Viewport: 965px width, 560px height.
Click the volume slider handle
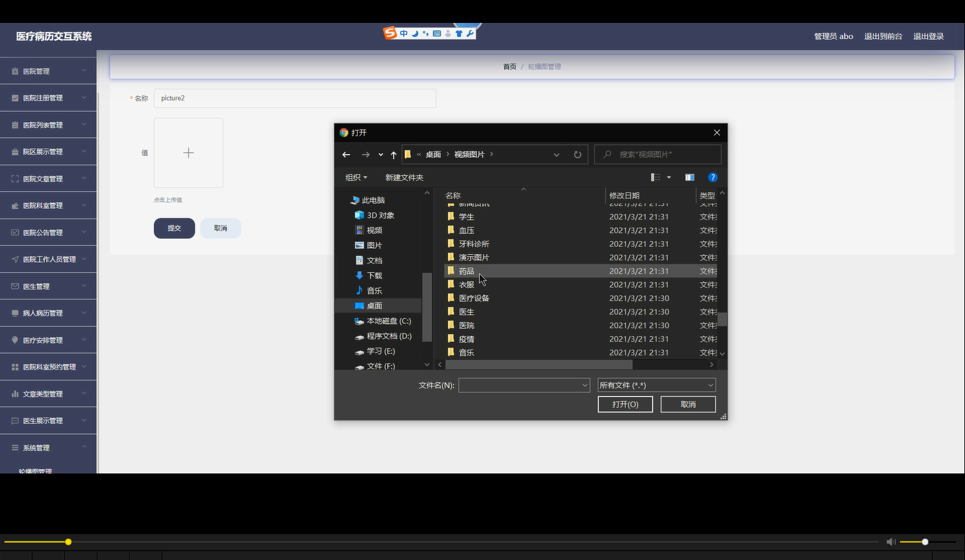(x=925, y=542)
